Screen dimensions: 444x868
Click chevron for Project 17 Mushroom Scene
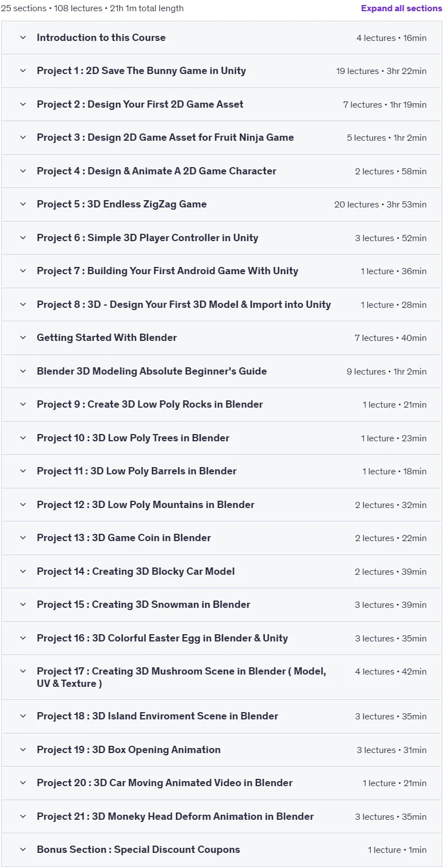23,671
